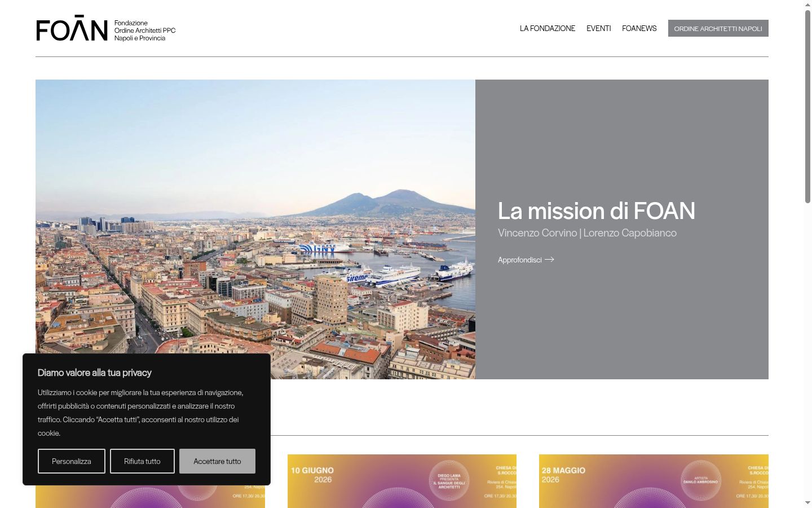Go to the FOANEWS section
This screenshot has width=812, height=508.
[x=639, y=28]
